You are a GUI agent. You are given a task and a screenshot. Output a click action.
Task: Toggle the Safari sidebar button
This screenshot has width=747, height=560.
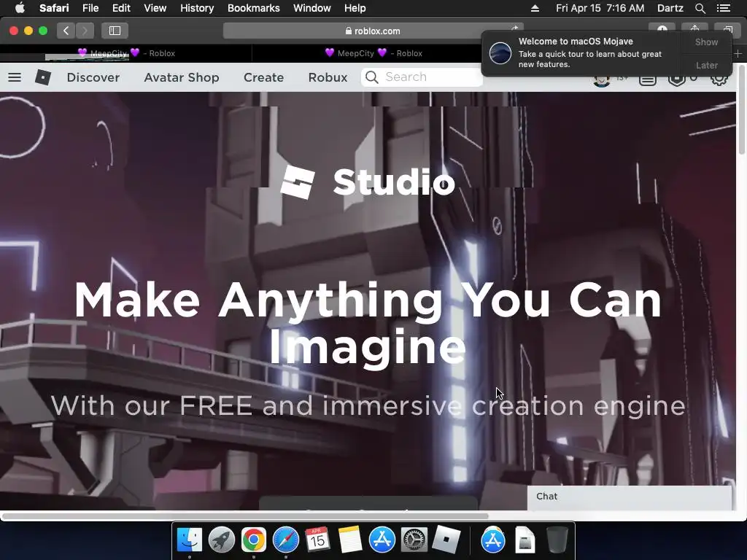point(115,31)
